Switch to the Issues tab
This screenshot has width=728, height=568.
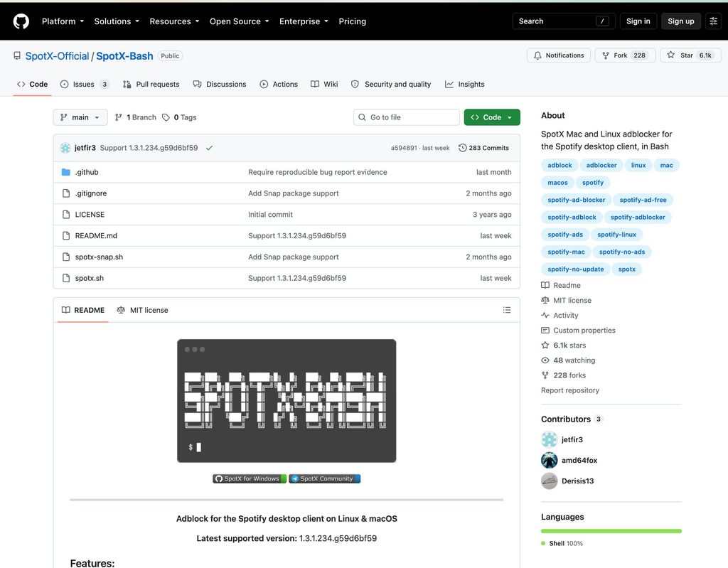(85, 84)
